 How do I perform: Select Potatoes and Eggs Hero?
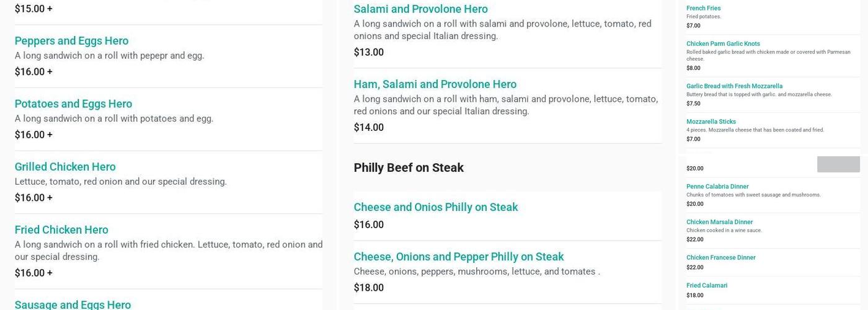pos(73,104)
